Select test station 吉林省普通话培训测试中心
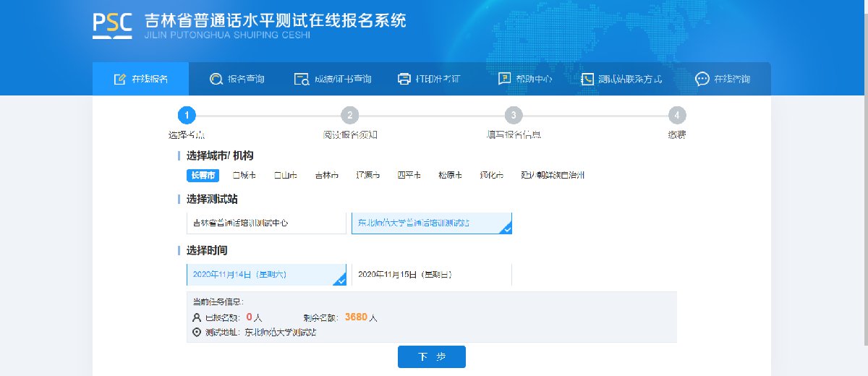The height and width of the screenshot is (376, 868). pos(266,223)
